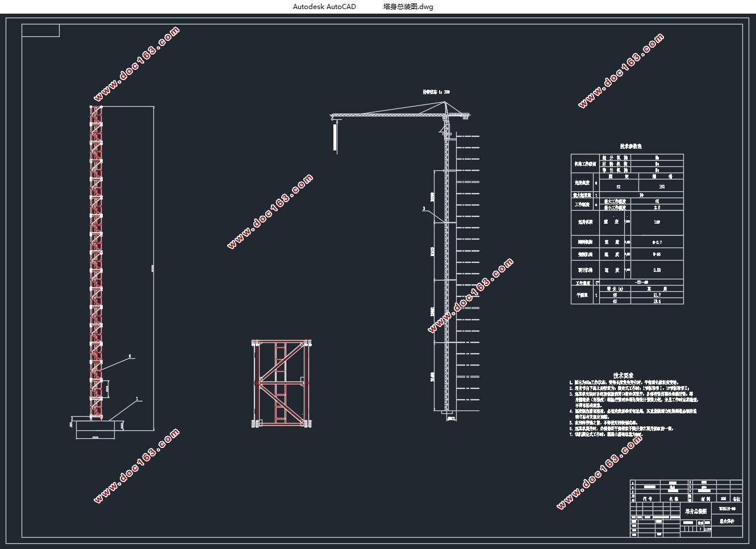Click the Autodesk AutoCAD title text
The width and height of the screenshot is (756, 549).
tap(324, 7)
